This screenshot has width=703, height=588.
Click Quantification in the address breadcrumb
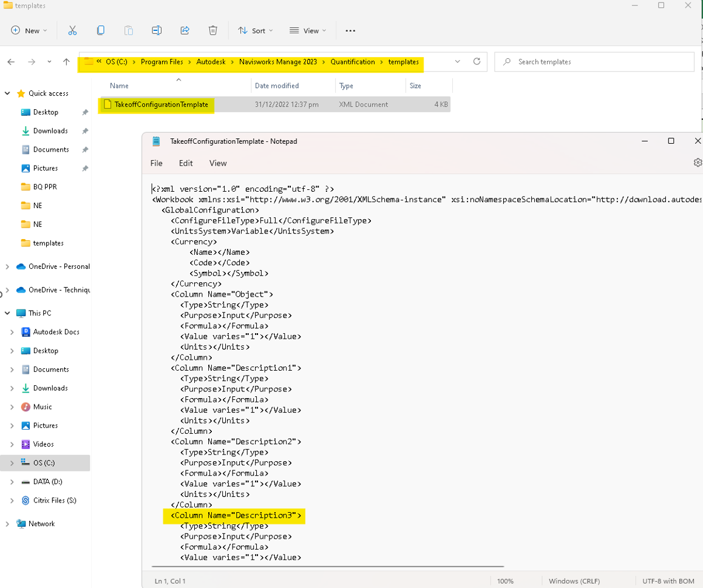click(352, 62)
